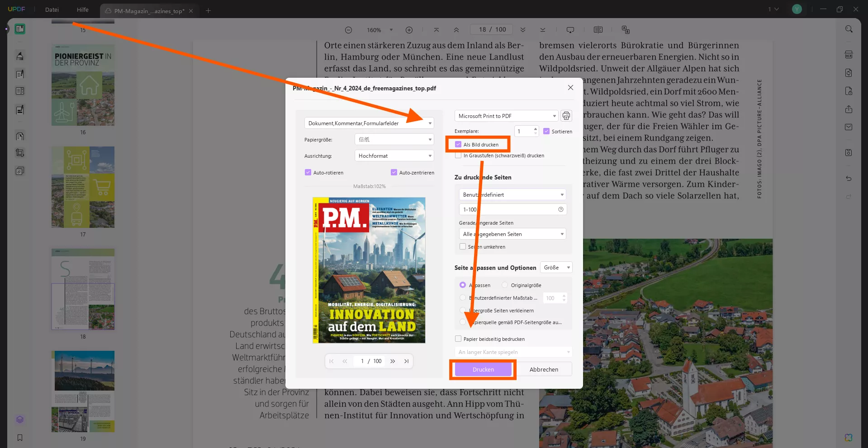Select the PM-Magazin document tab
The height and width of the screenshot is (448, 868).
149,11
